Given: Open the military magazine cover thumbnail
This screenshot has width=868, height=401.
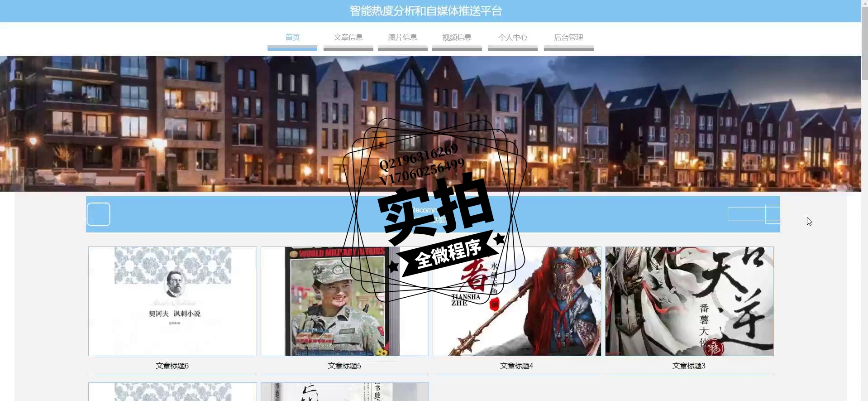Looking at the screenshot, I should tap(344, 301).
